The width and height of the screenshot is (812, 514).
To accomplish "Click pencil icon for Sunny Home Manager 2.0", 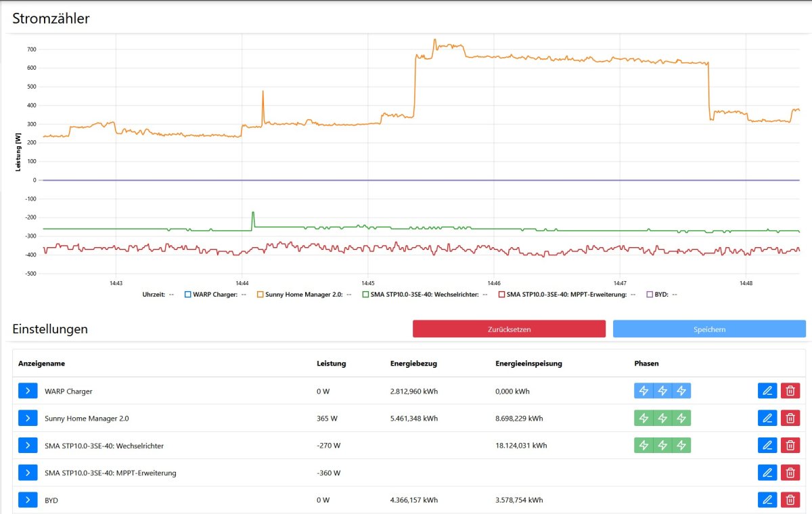I will coord(767,418).
